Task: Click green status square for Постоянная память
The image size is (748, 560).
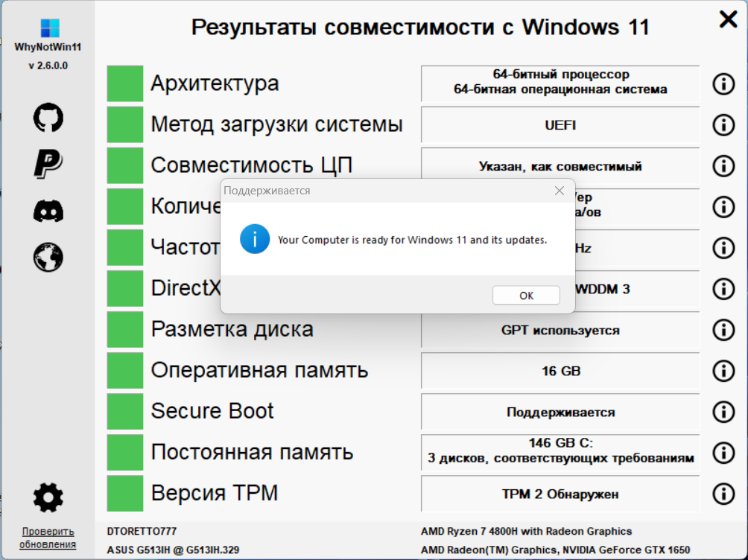Action: [125, 453]
